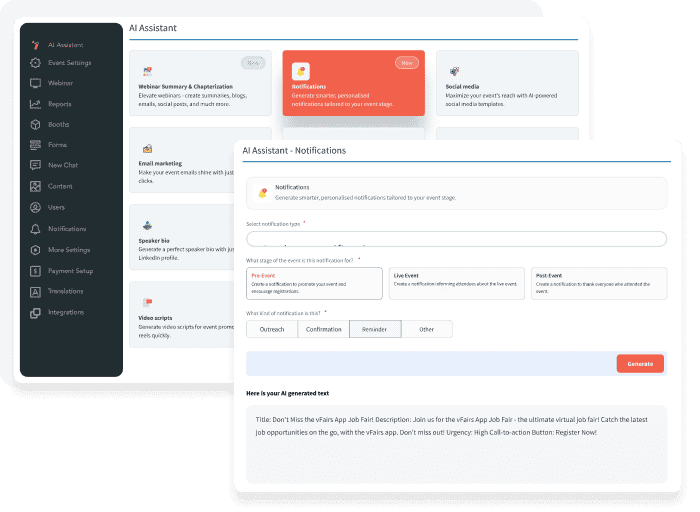Click the AI Assistant sidebar icon

(x=36, y=45)
